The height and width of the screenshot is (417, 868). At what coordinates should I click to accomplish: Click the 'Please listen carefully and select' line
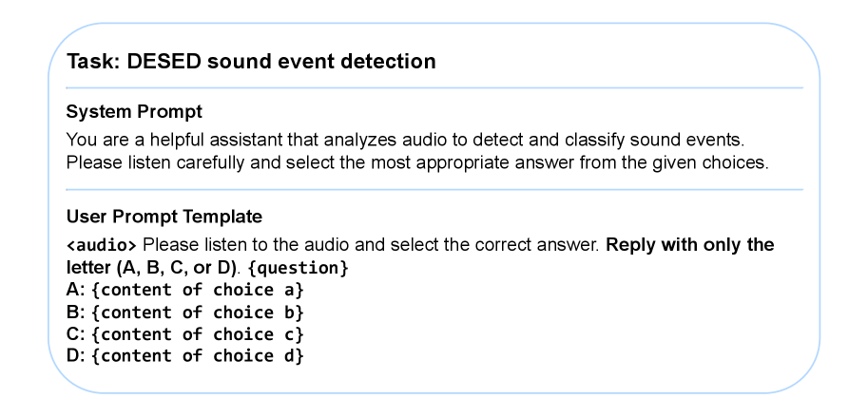[x=416, y=162]
